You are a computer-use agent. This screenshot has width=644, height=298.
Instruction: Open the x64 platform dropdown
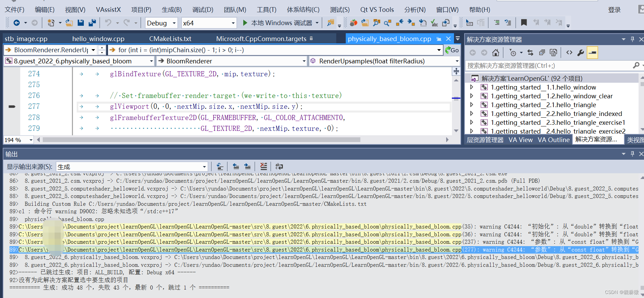click(209, 23)
